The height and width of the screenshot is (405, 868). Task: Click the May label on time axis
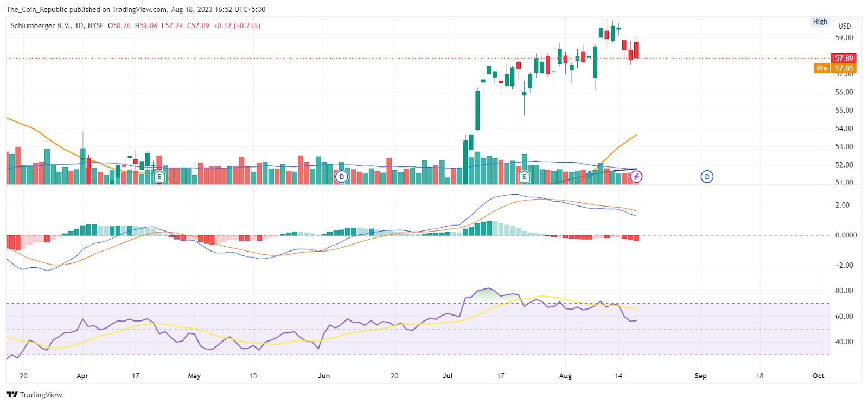point(194,376)
